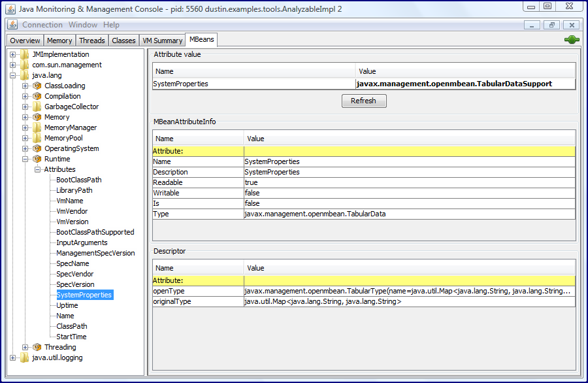Open the Window menu
588x383 pixels.
(x=83, y=25)
